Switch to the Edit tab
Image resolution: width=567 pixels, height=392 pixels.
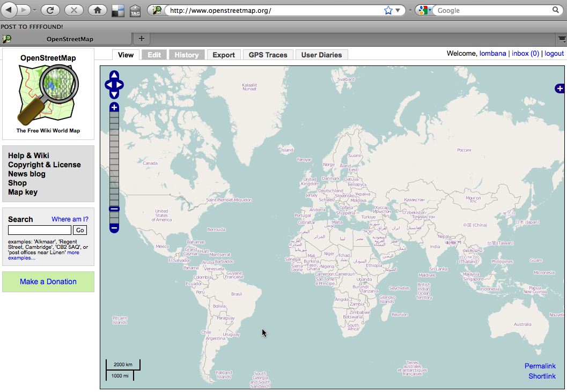154,55
